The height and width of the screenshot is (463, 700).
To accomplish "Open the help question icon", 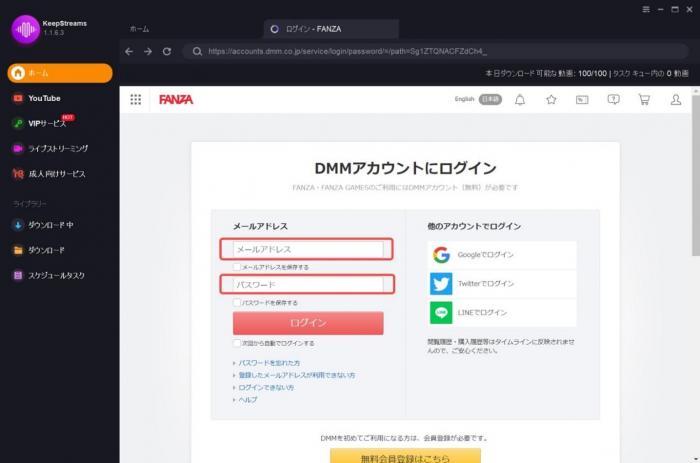I will click(613, 100).
